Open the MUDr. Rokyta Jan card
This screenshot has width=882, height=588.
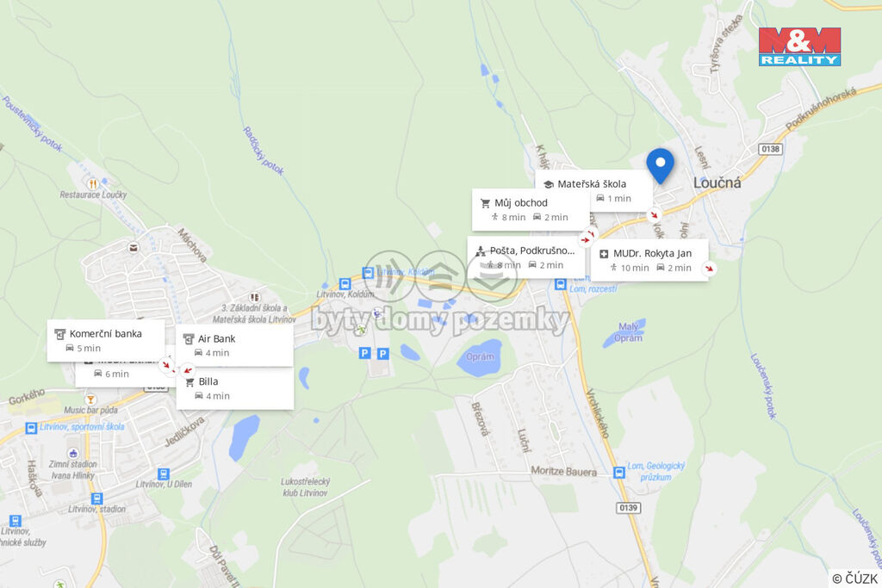tap(649, 260)
